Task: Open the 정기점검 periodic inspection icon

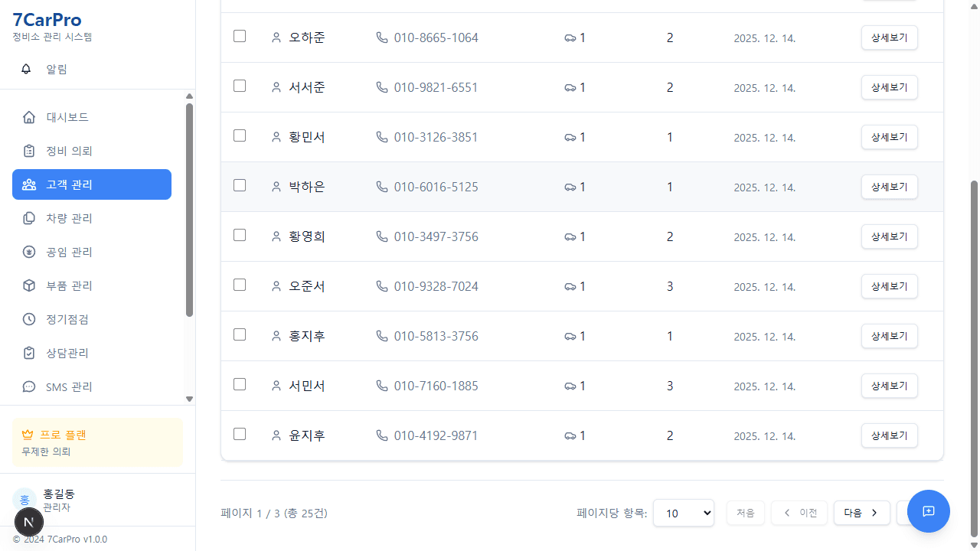Action: point(28,319)
